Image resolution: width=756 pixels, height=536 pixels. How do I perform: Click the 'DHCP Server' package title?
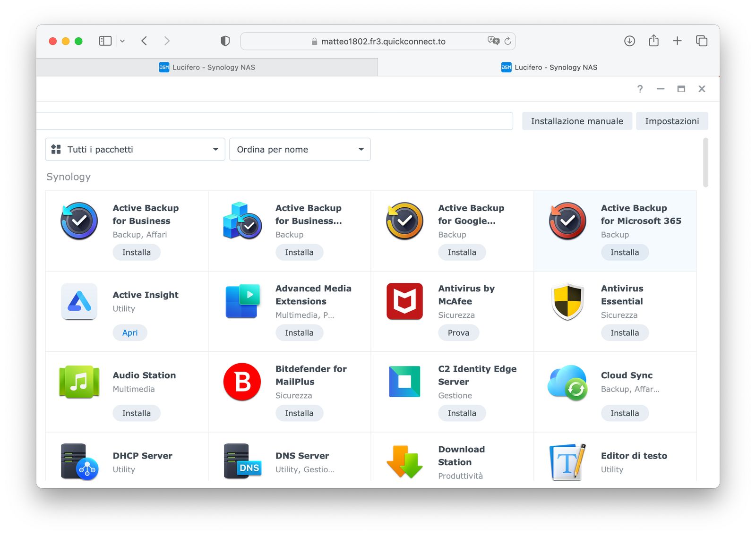point(142,456)
